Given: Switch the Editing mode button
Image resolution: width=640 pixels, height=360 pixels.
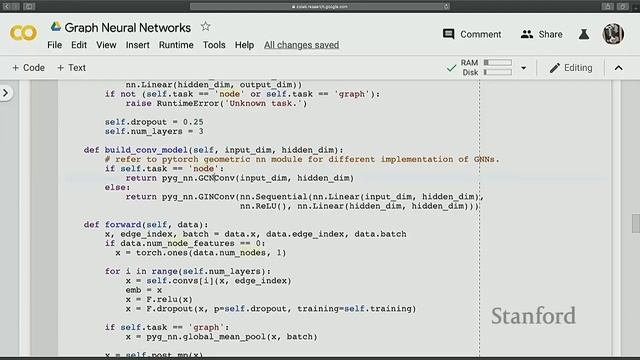Looking at the screenshot, I should coord(571,68).
